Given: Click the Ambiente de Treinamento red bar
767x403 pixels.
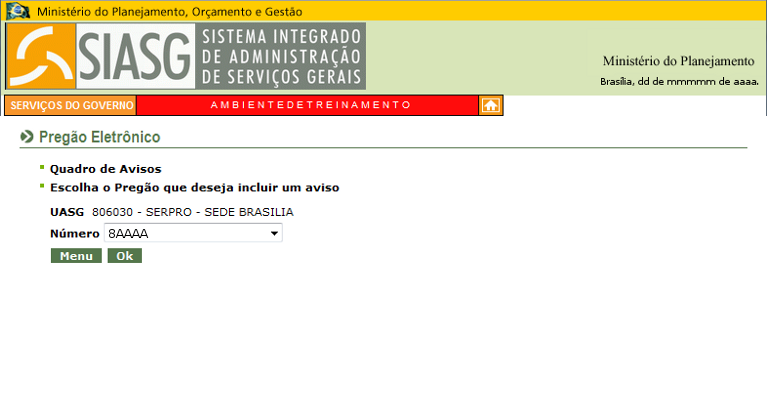Looking at the screenshot, I should click(308, 105).
